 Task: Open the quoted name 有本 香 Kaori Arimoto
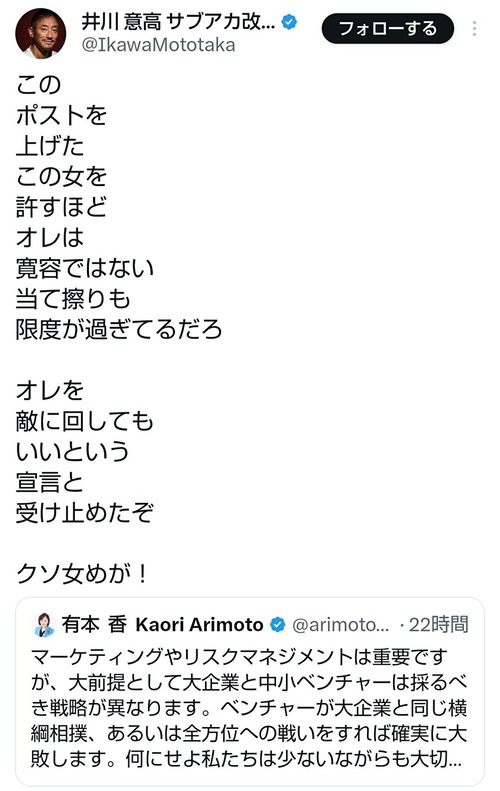coord(162,625)
